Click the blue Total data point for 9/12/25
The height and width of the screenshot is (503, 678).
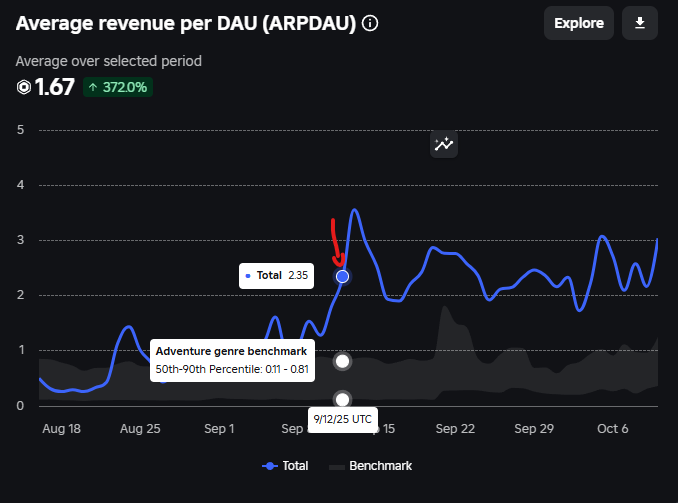coord(342,276)
